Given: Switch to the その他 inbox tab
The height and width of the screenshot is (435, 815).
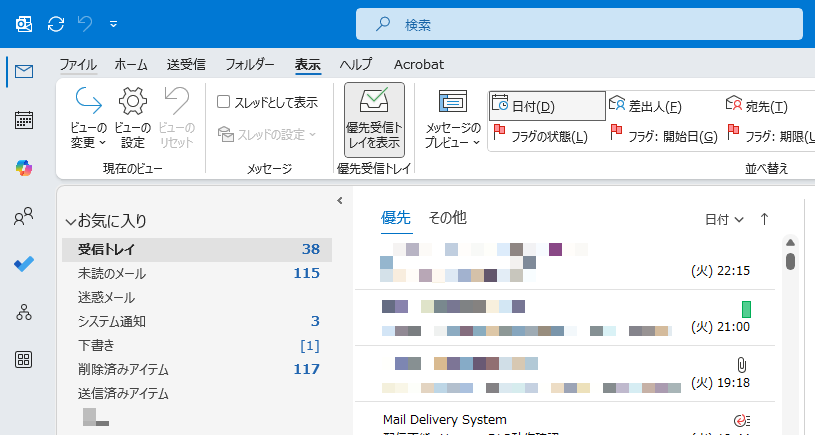Looking at the screenshot, I should [x=448, y=218].
